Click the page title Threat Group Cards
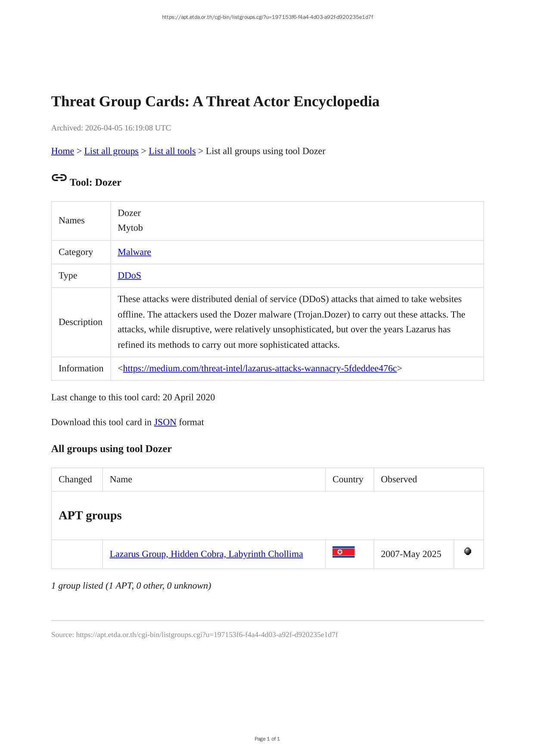 tap(215, 102)
